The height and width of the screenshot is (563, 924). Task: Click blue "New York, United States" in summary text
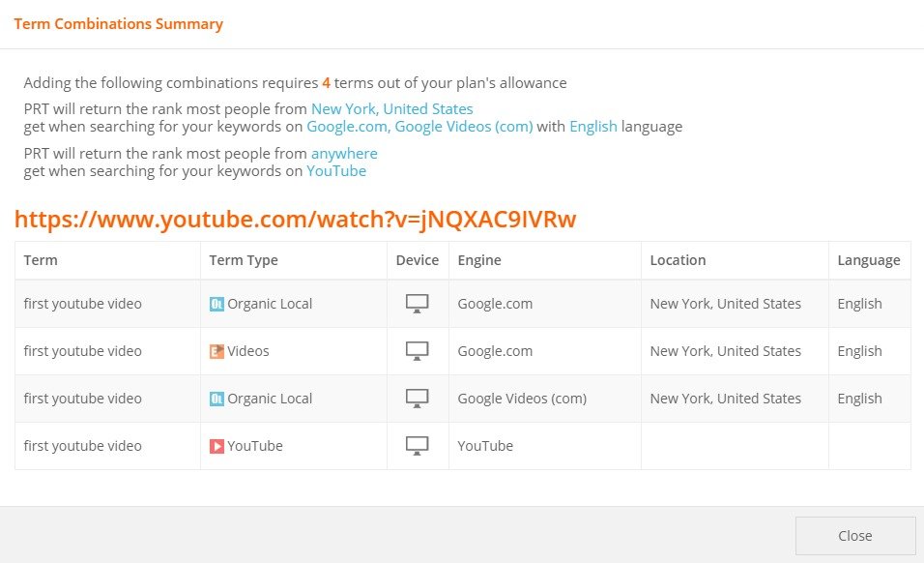391,109
